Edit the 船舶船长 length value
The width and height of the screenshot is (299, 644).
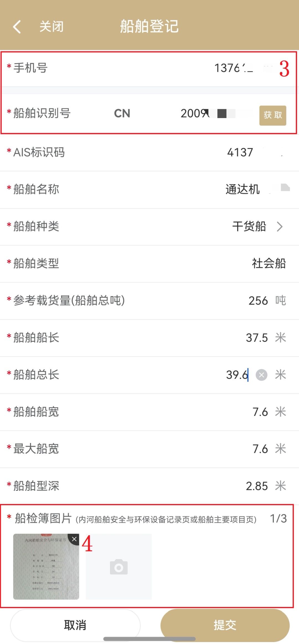(x=257, y=338)
